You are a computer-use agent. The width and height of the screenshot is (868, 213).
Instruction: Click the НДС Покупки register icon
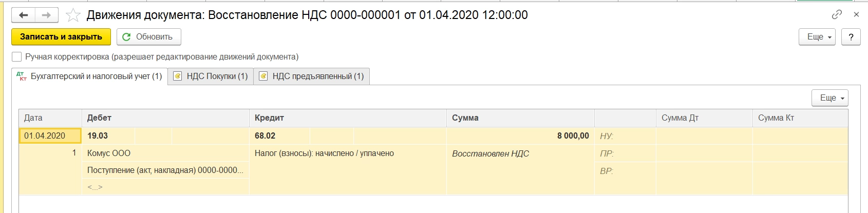(x=178, y=76)
